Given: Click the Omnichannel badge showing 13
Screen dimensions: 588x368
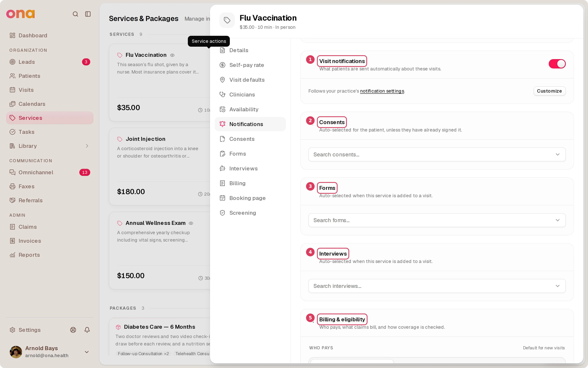Looking at the screenshot, I should tap(85, 172).
